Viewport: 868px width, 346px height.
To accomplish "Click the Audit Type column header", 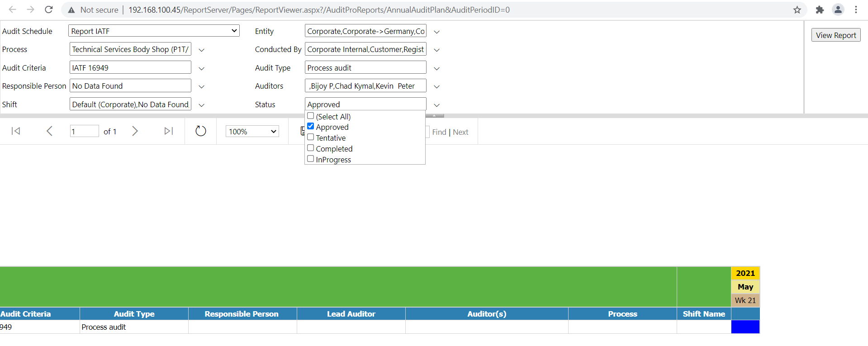I will pyautogui.click(x=134, y=314).
